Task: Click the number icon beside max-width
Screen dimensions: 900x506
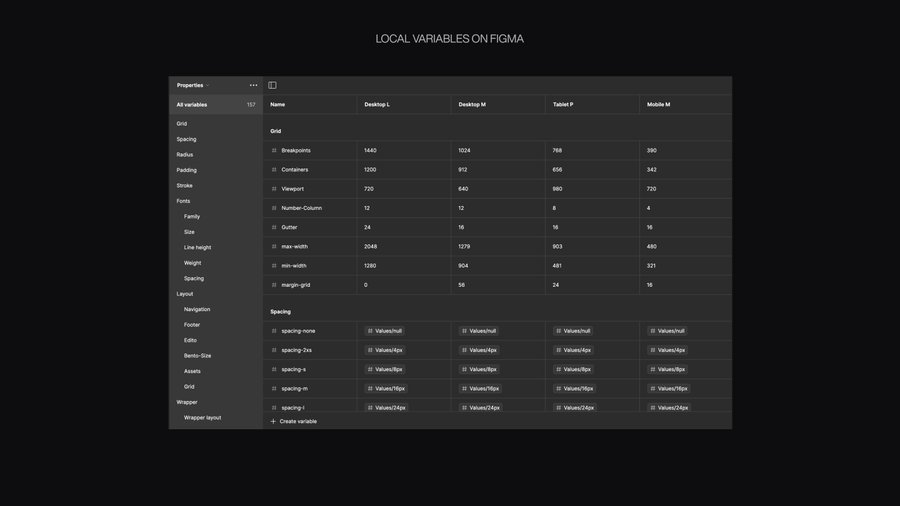Action: (x=274, y=247)
